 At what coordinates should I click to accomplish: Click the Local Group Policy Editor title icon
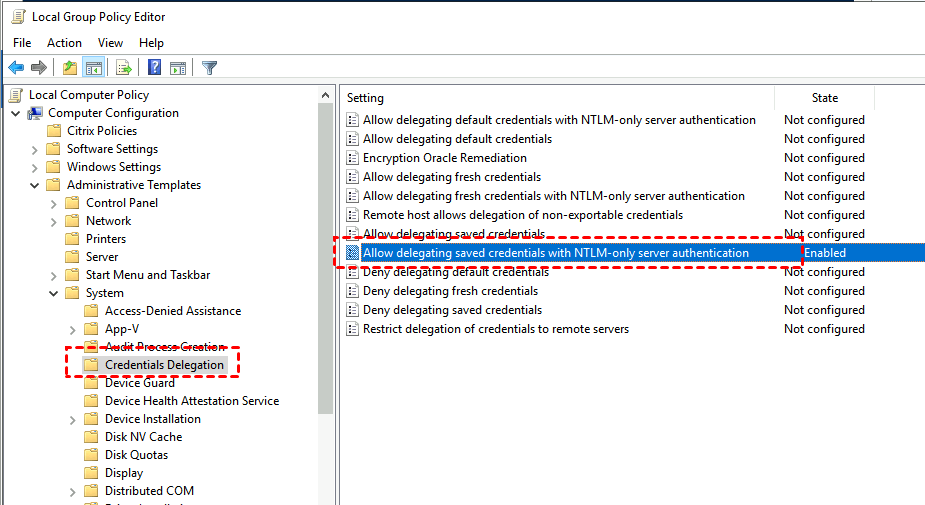point(18,17)
